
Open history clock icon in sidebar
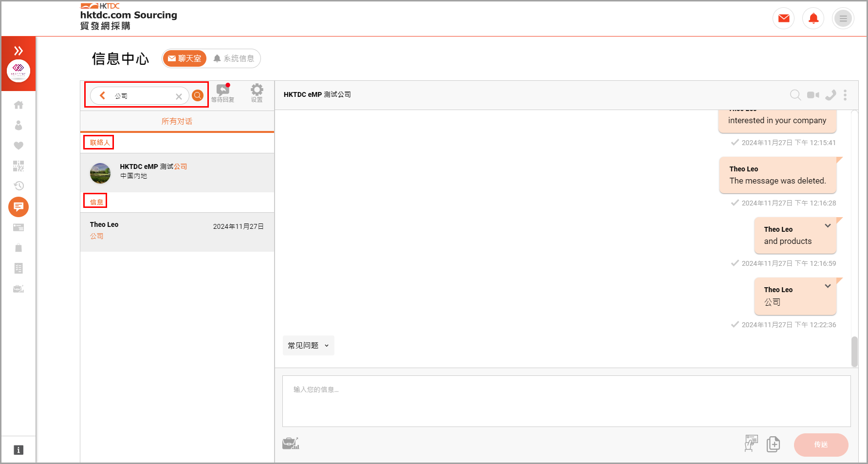tap(18, 186)
